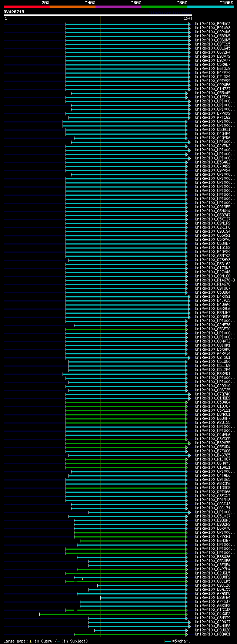Select the UniRef100_Q55A45 label
The image size is (237, 644).
[x=213, y=93]
